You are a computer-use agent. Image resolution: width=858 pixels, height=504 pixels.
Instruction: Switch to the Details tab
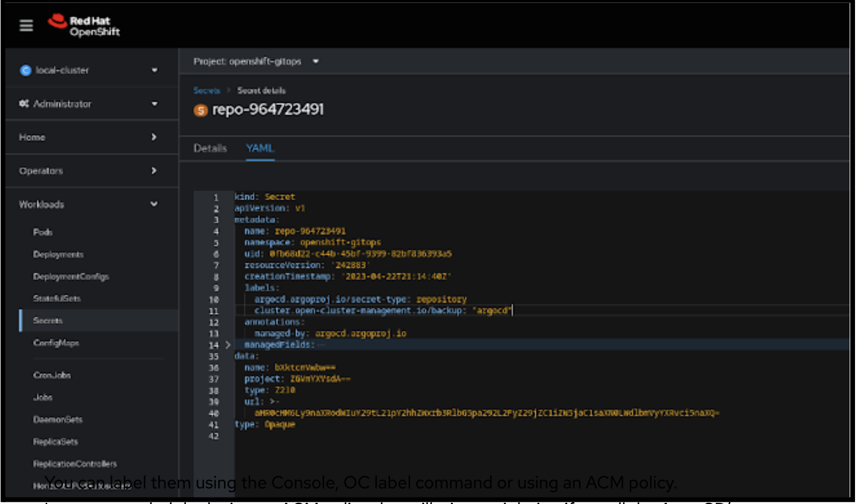coord(210,148)
